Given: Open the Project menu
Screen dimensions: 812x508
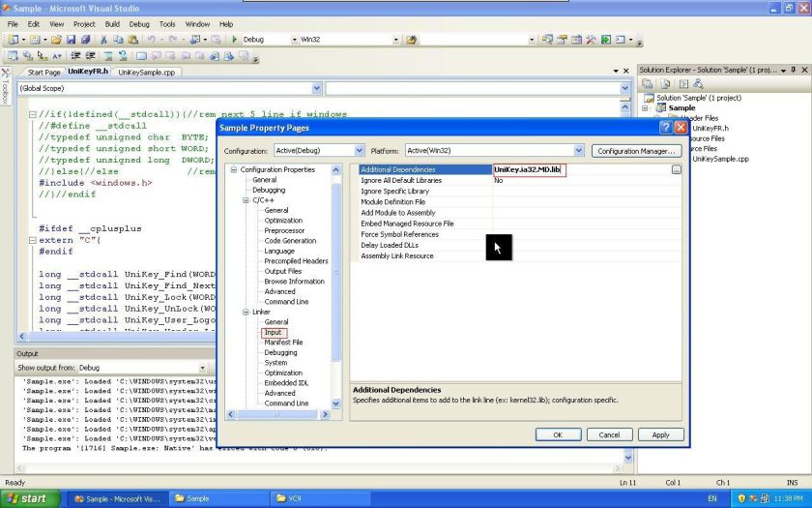Looking at the screenshot, I should (x=84, y=24).
